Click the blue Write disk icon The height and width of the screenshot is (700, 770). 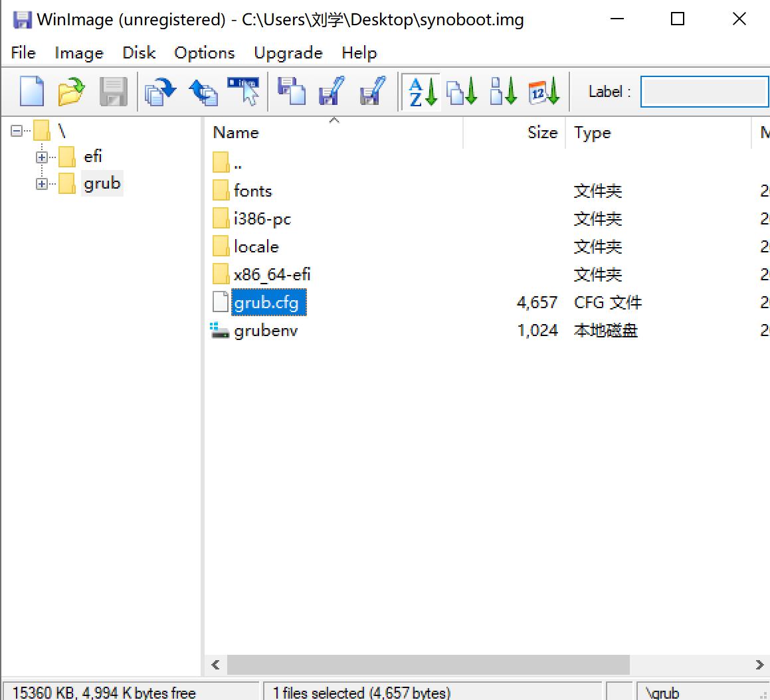coord(332,91)
